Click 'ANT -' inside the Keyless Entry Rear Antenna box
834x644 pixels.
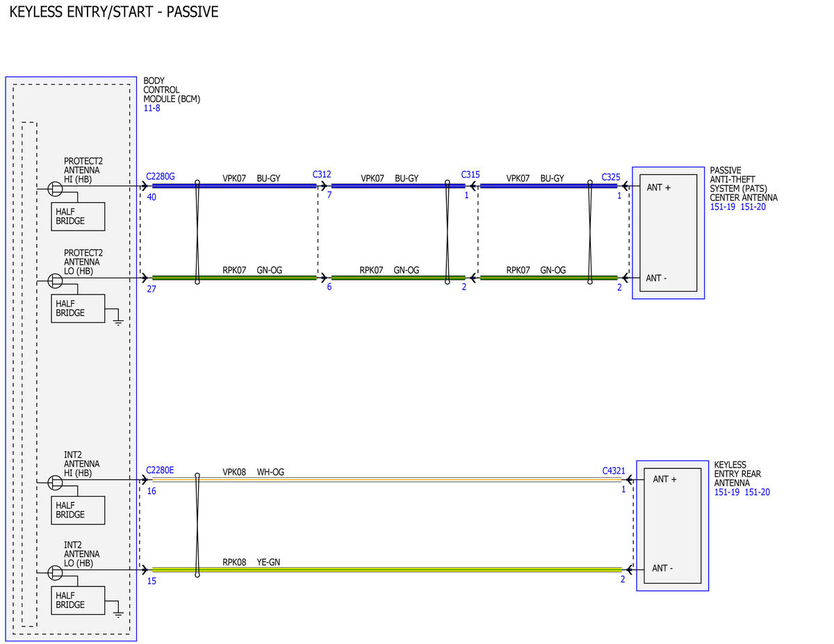(x=662, y=568)
